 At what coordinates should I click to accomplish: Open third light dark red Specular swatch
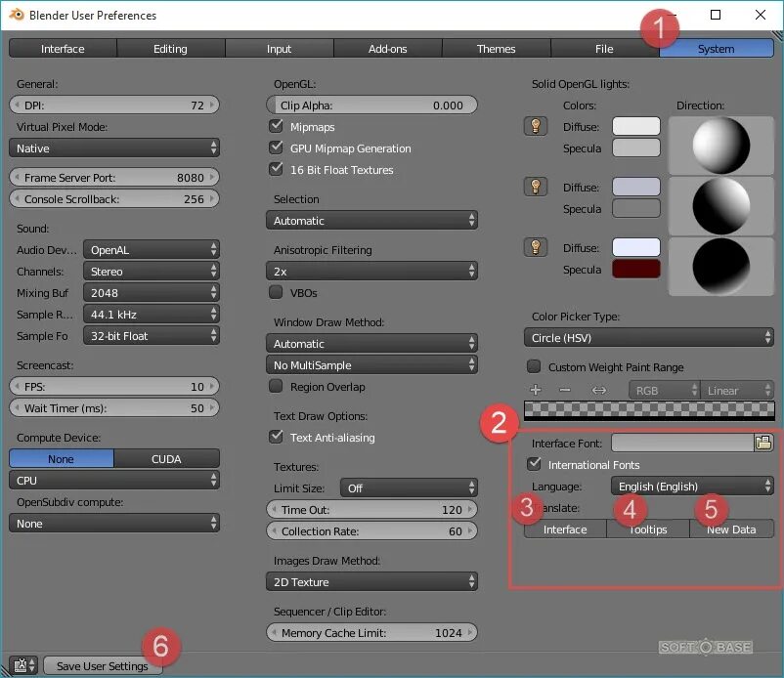click(636, 269)
